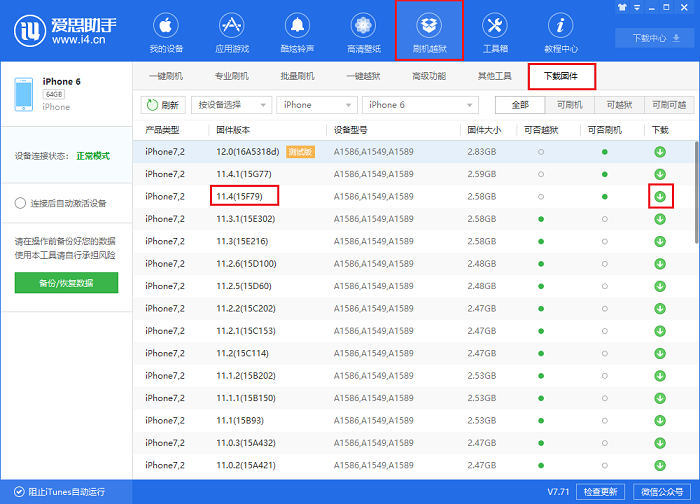Download firmware 11.3(15E216)
The image size is (700, 504).
660,242
